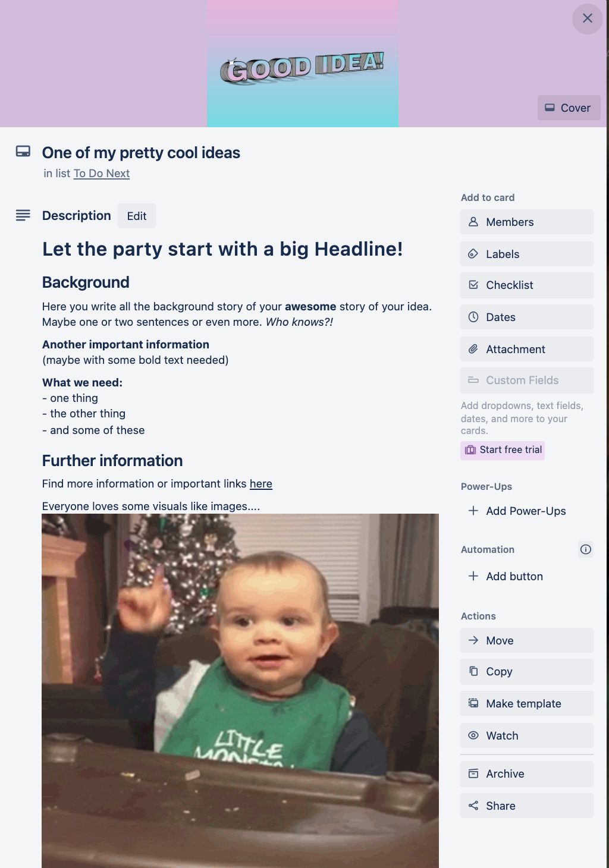Click the Share icon
Image resolution: width=609 pixels, height=868 pixels.
click(x=473, y=806)
